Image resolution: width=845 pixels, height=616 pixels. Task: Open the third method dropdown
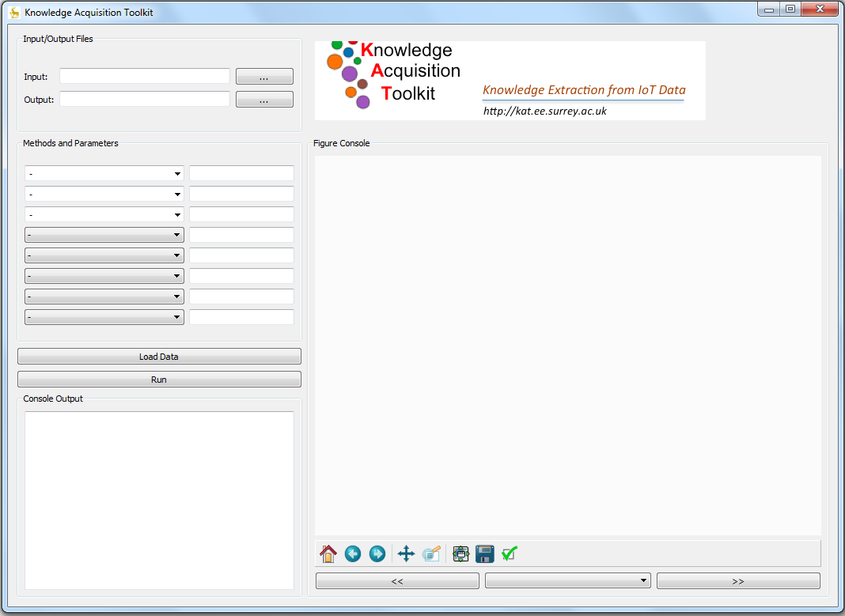pos(104,214)
